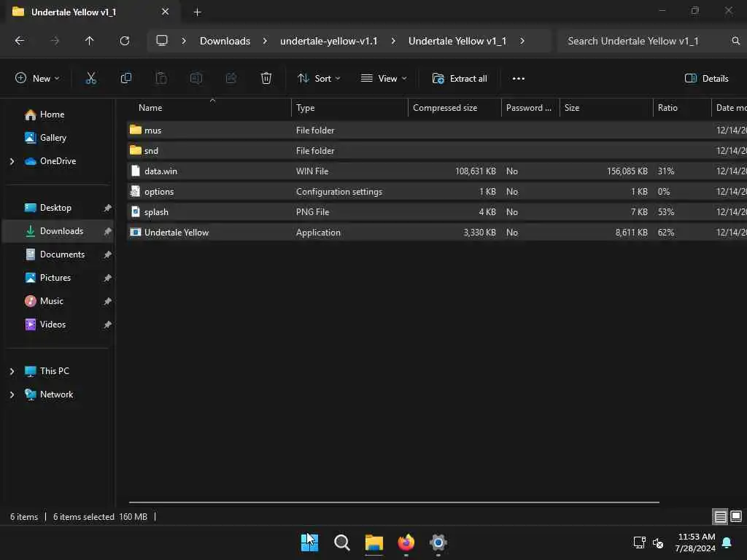Click the PC monitor icon in address bar

pyautogui.click(x=162, y=41)
